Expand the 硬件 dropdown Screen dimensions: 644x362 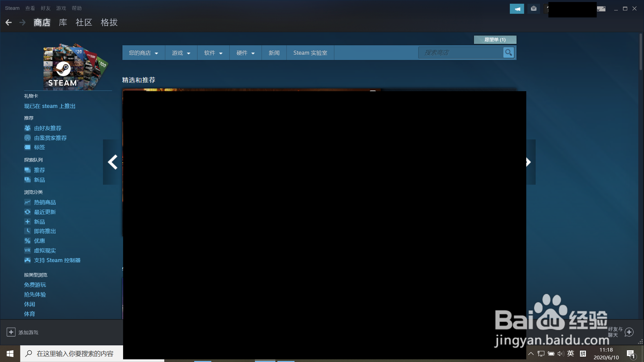tap(246, 53)
